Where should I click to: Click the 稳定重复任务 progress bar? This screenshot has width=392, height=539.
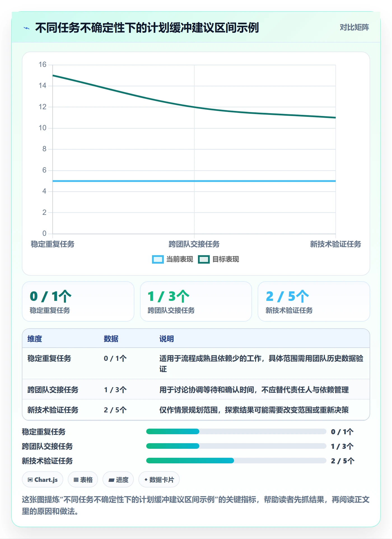click(x=236, y=431)
